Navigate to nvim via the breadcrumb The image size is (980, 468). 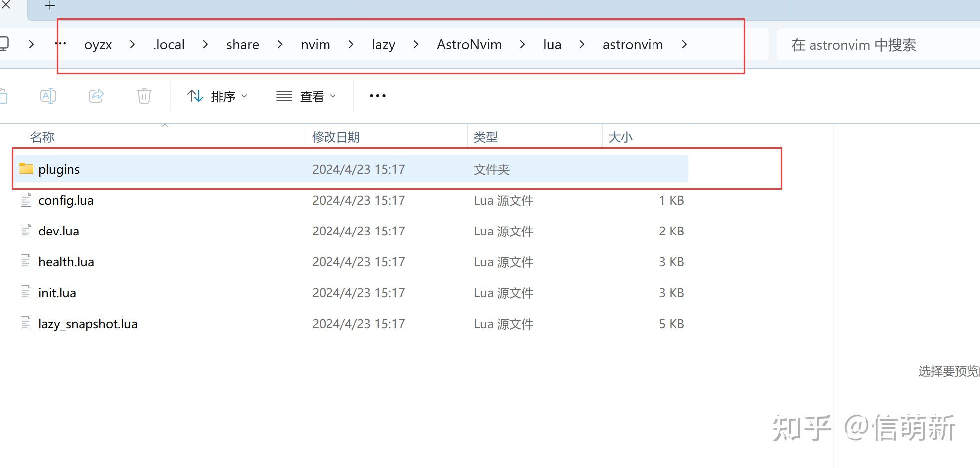coord(315,44)
